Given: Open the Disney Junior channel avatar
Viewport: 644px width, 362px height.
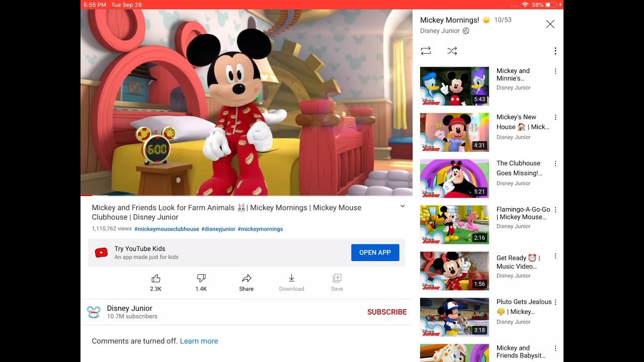Looking at the screenshot, I should pos(94,312).
